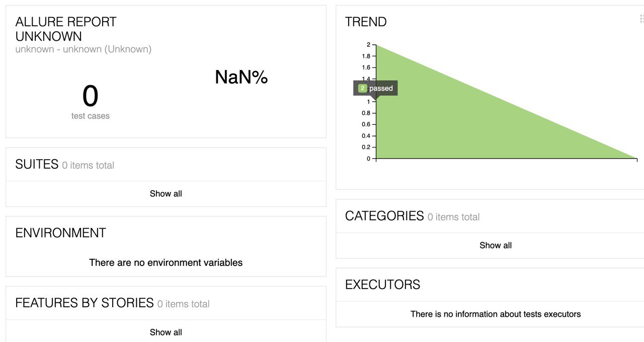This screenshot has width=644, height=342.
Task: Open the Suites widget title
Action: (x=37, y=164)
